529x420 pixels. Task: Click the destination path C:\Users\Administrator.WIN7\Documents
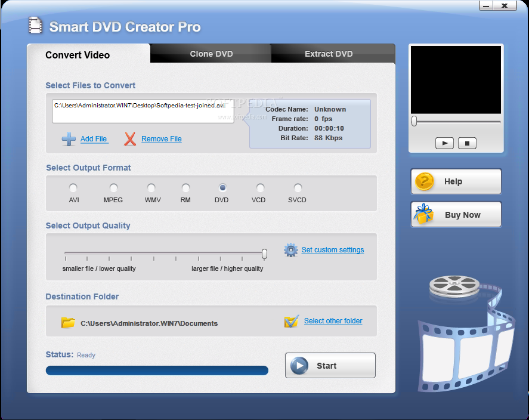tap(149, 323)
